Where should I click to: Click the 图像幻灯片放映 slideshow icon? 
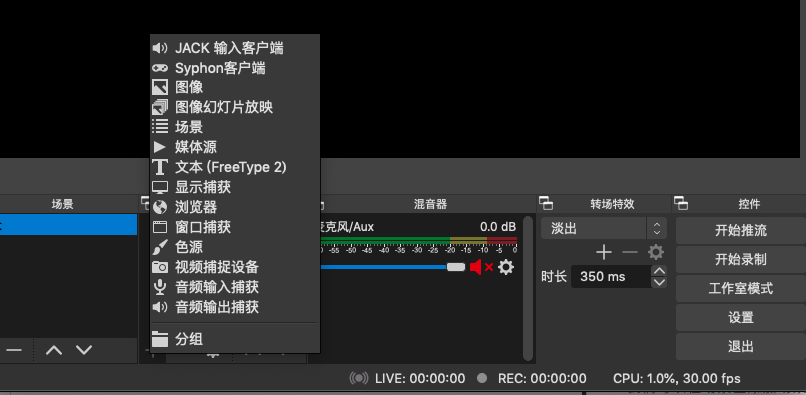click(160, 107)
